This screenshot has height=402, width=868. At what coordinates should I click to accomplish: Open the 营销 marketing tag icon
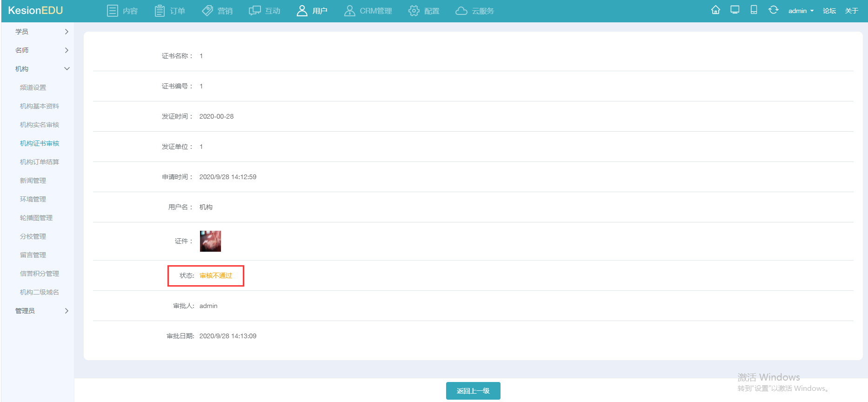(x=207, y=11)
